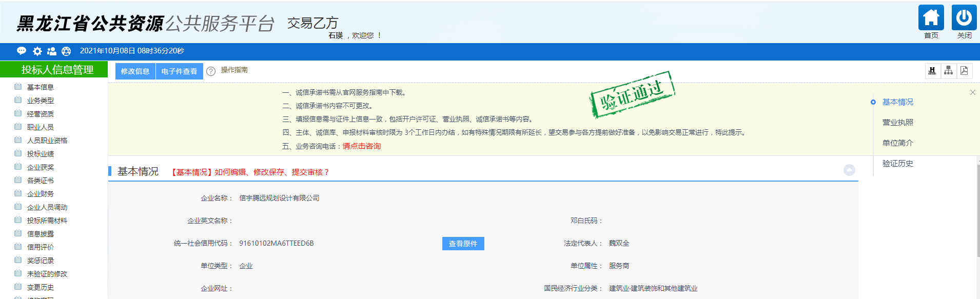This screenshot has width=980, height=299.
Task: Select 奖惩记录 in the sidebar
Action: [40, 261]
